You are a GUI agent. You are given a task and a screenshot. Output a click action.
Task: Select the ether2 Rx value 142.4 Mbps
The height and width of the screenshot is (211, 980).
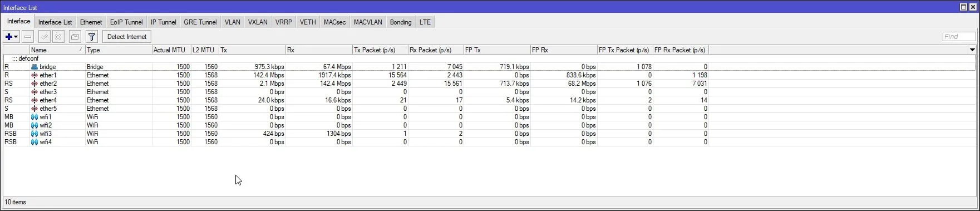click(x=336, y=84)
